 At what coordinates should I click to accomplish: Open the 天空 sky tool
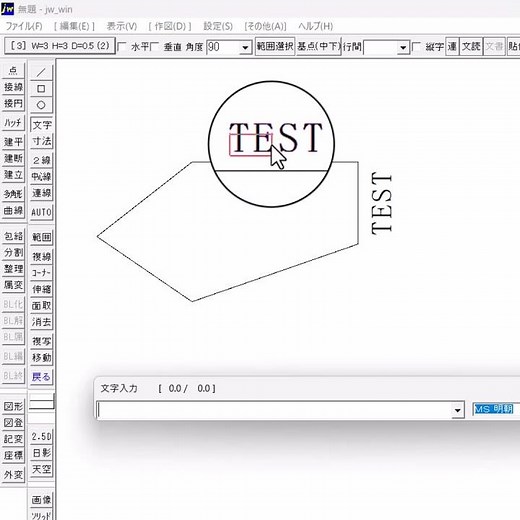point(42,469)
